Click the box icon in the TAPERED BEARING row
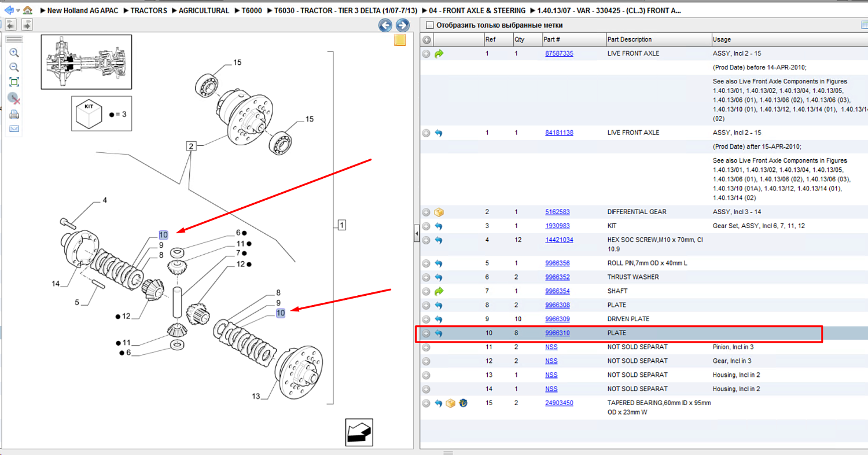Viewport: 868px width, 455px height. tap(451, 403)
